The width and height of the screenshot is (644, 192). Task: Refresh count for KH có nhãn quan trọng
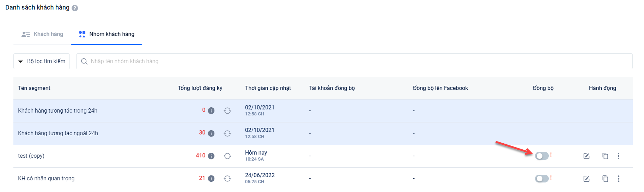click(227, 179)
